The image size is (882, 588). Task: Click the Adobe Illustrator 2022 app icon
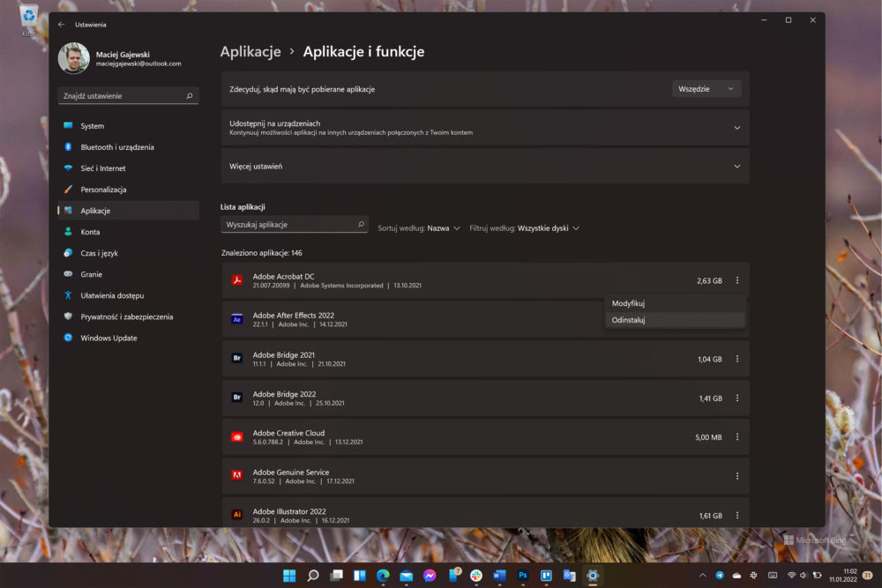coord(237,515)
